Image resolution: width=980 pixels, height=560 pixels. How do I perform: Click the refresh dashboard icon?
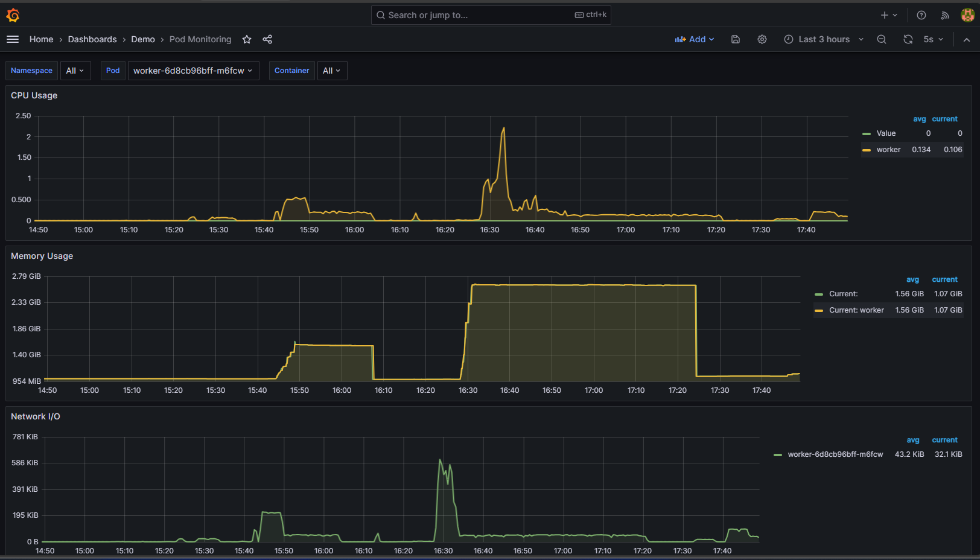(x=908, y=39)
